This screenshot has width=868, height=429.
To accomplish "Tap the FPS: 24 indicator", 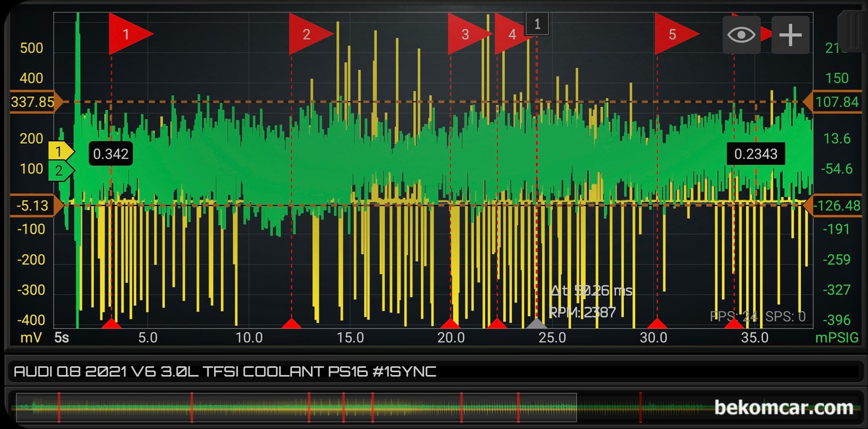I will [x=734, y=317].
